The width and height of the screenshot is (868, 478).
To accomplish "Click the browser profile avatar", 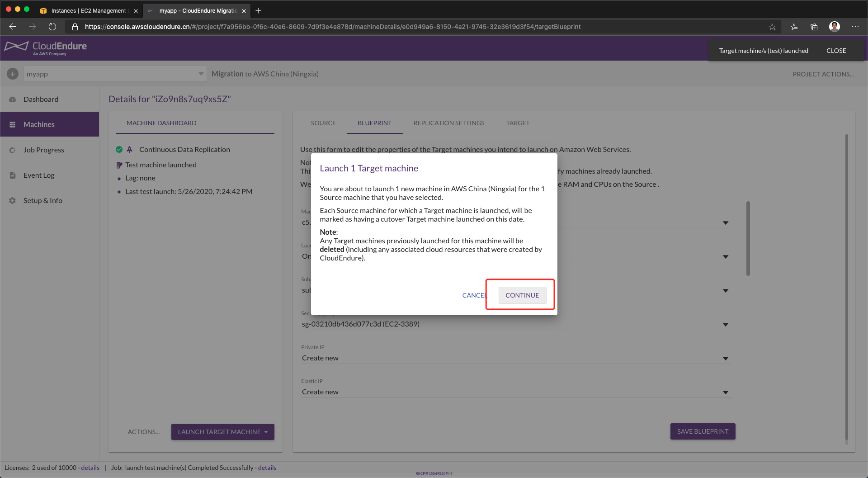I will click(834, 27).
